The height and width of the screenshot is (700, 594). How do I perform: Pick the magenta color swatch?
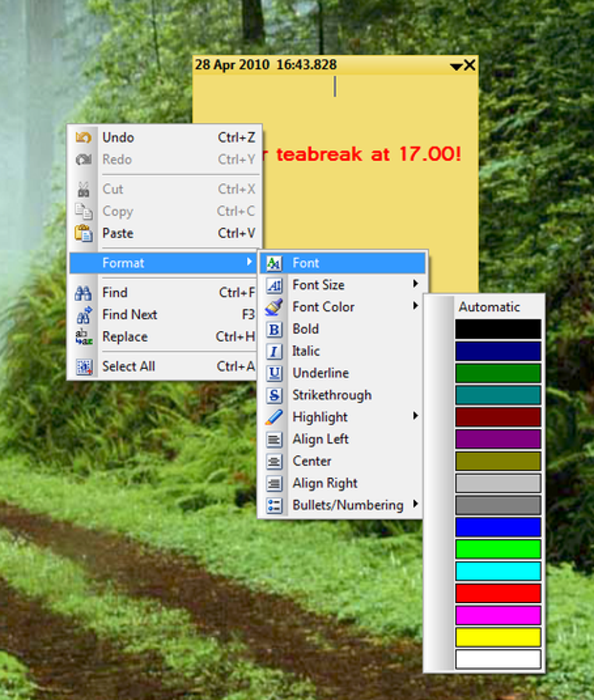pyautogui.click(x=498, y=615)
